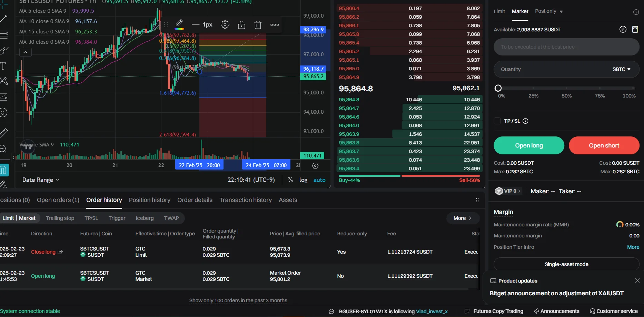Open the Customer service chat

[x=614, y=311]
